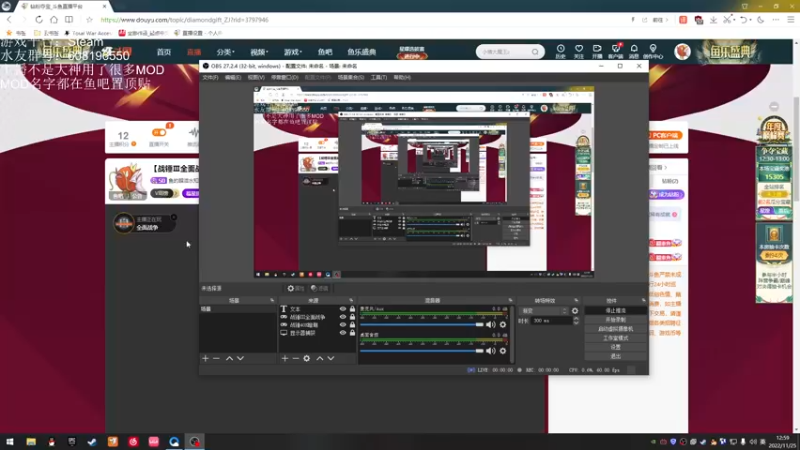Toggle visibility of 文本 source
Image resolution: width=800 pixels, height=450 pixels.
(x=343, y=309)
